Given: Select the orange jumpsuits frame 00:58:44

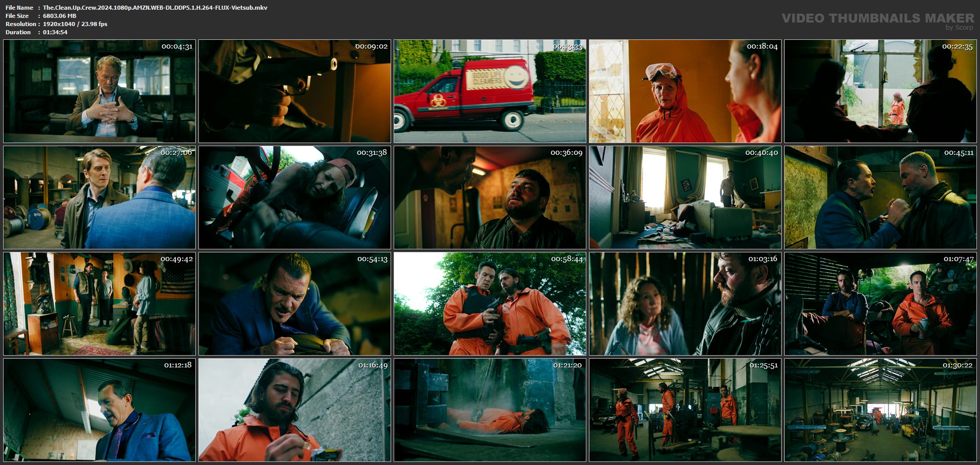Looking at the screenshot, I should 490,304.
